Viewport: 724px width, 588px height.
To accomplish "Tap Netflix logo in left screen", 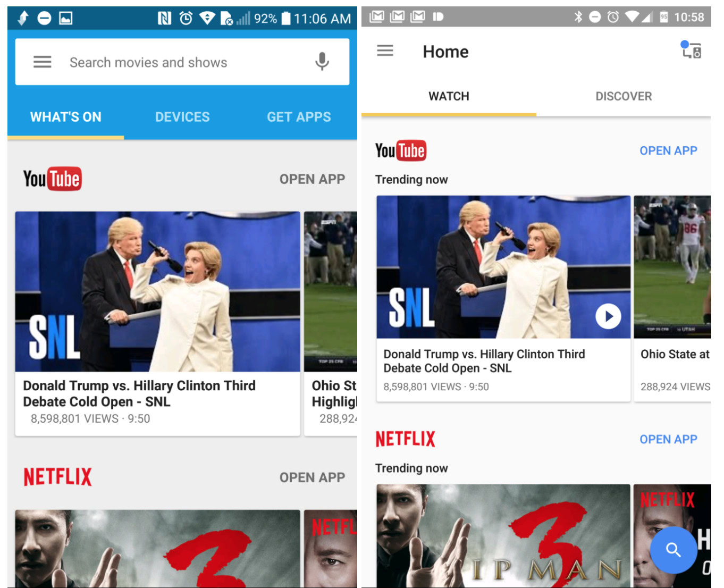I will [x=57, y=477].
